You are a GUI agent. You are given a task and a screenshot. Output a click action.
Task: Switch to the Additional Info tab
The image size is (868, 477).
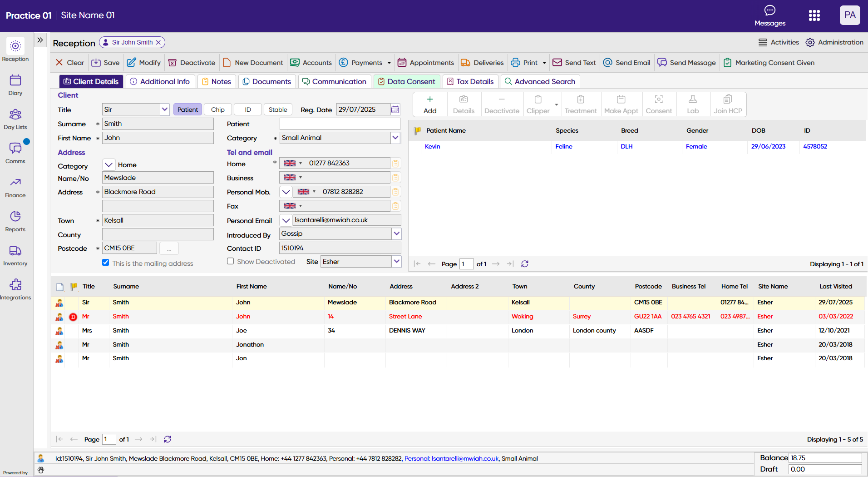point(160,81)
